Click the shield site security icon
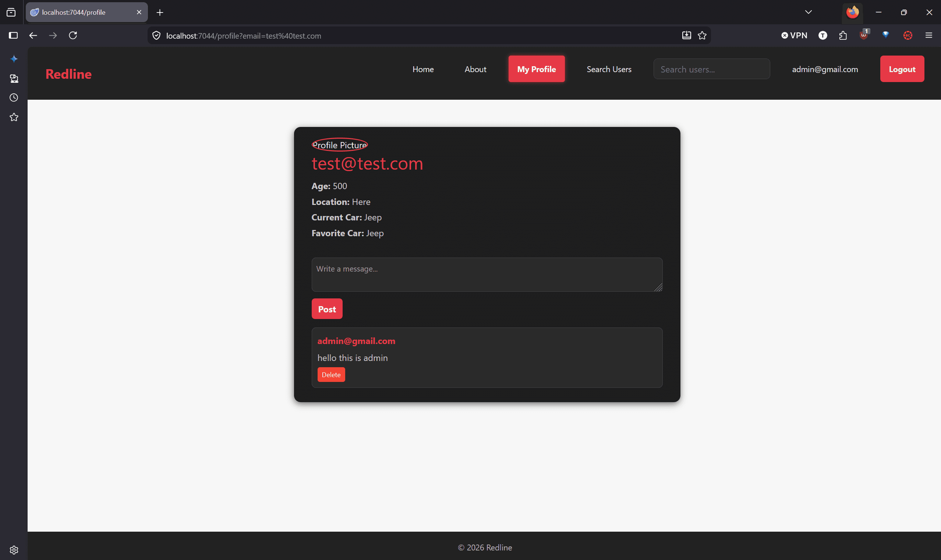The height and width of the screenshot is (560, 941). pyautogui.click(x=156, y=35)
